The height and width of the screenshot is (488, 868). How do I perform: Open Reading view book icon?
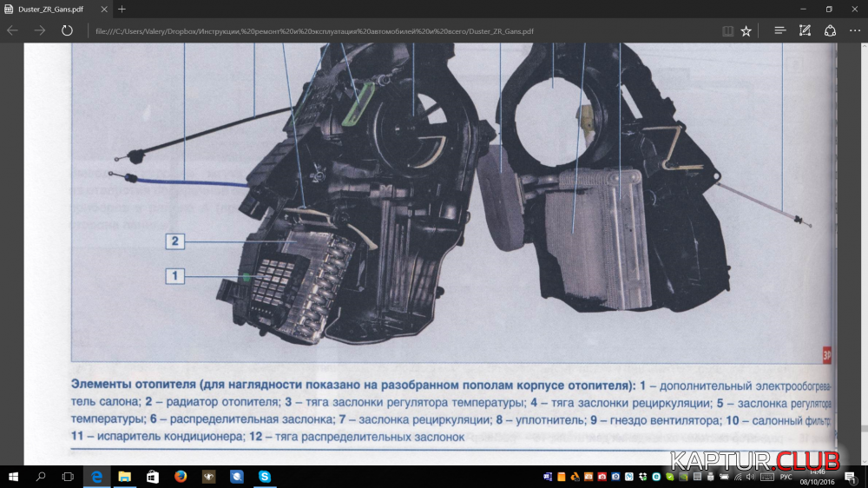727,30
